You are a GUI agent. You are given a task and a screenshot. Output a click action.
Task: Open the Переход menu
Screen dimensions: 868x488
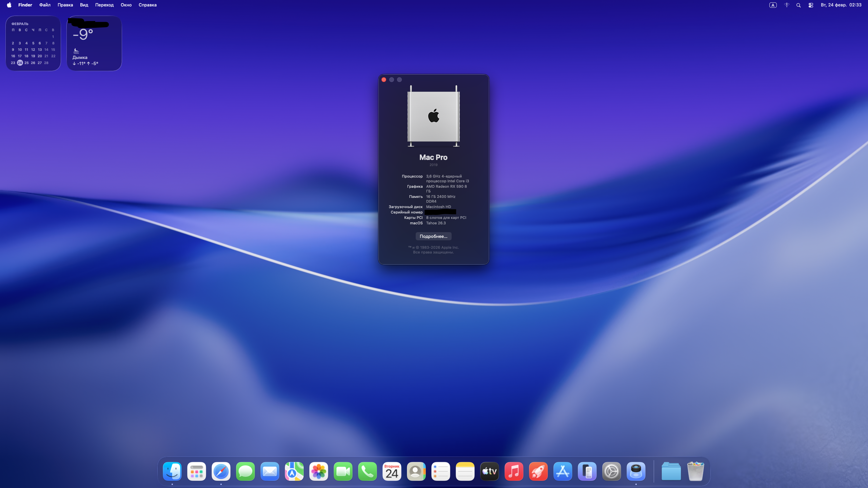point(104,5)
